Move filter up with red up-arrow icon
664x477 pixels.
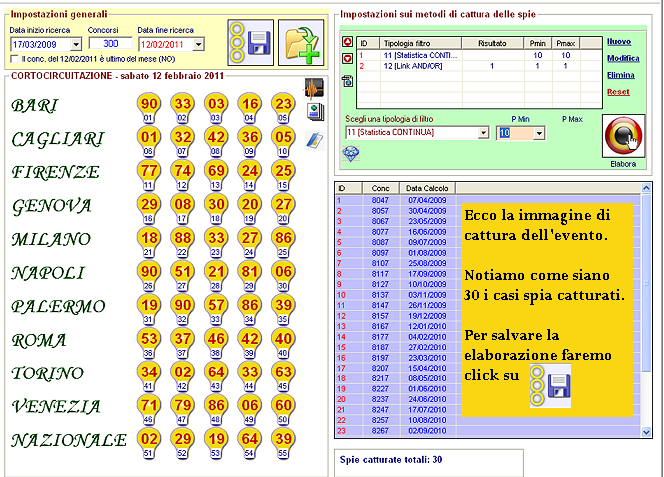click(x=347, y=42)
